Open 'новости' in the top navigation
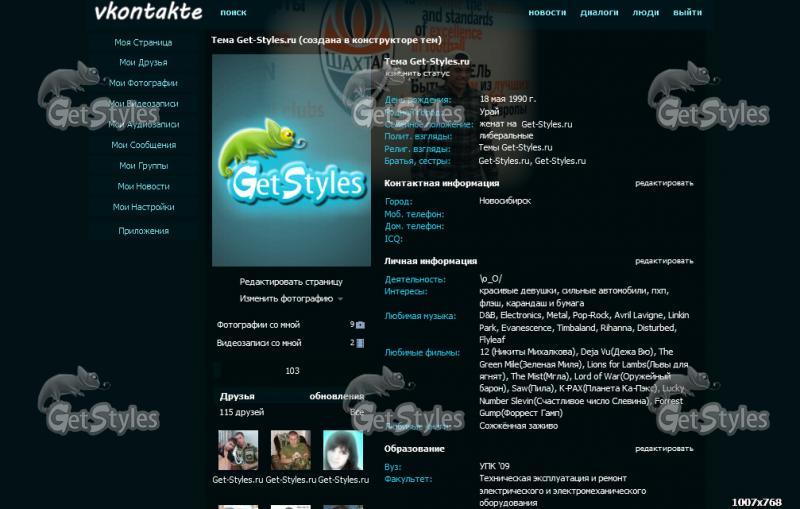The width and height of the screenshot is (800, 509). point(547,13)
